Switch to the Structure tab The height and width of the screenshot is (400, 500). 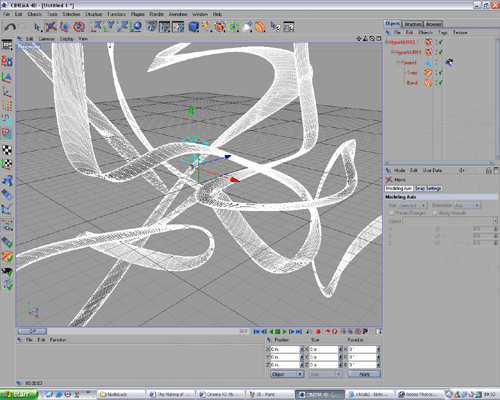[x=413, y=24]
